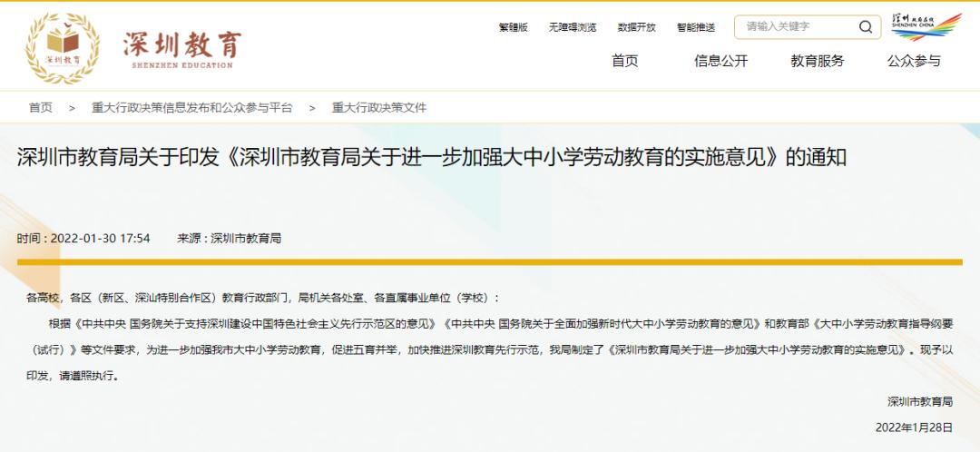
Task: Click the signing date 2022年1月28日
Action: (914, 427)
